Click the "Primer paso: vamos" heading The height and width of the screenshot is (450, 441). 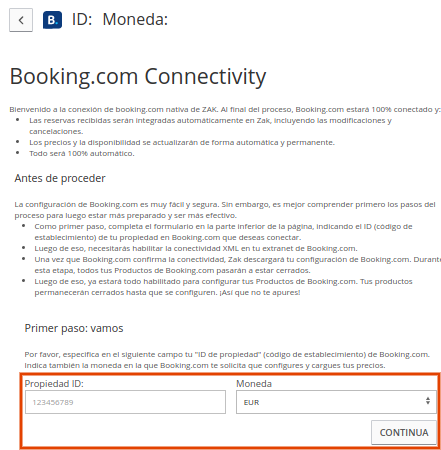pos(74,328)
